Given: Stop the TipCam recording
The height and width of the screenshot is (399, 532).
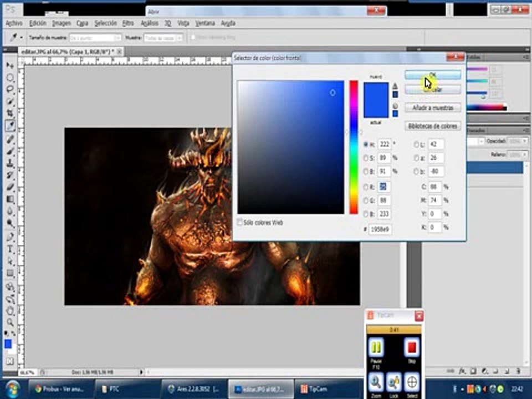Looking at the screenshot, I should click(x=412, y=348).
